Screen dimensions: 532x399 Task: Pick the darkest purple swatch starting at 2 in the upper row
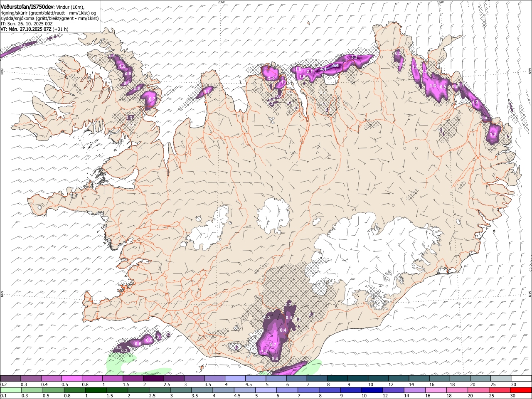pos(153,379)
